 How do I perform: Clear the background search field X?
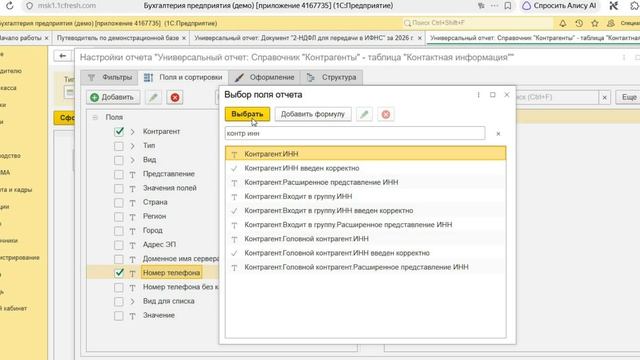coord(604,97)
